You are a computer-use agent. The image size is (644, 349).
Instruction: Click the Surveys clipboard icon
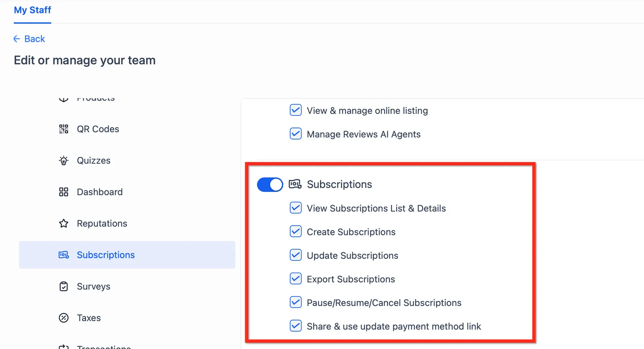(x=64, y=286)
